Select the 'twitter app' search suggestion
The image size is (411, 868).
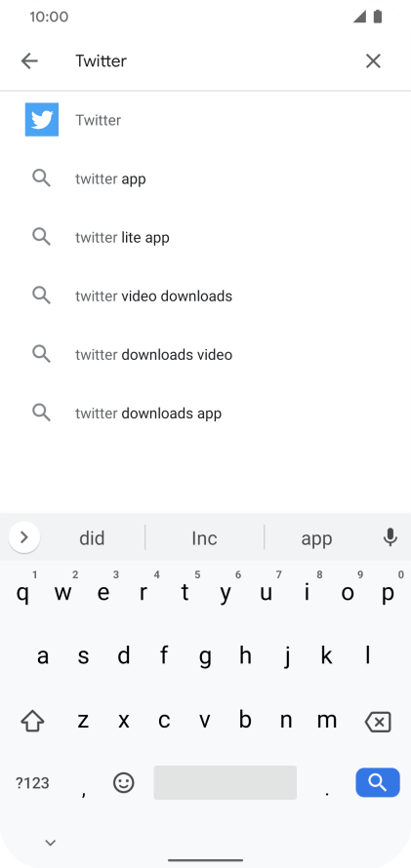point(205,178)
